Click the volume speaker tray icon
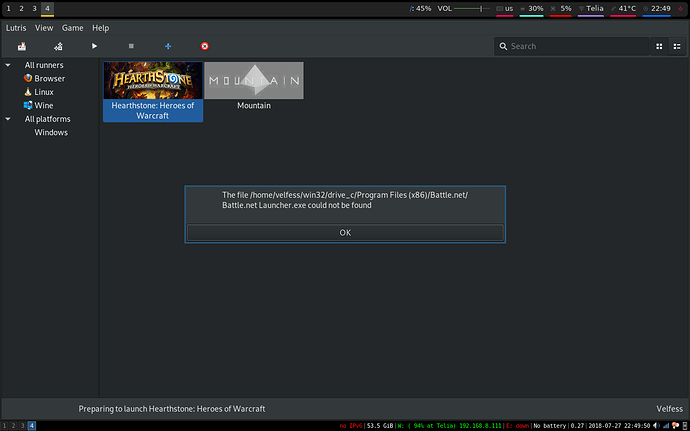The image size is (690, 431). 656,426
